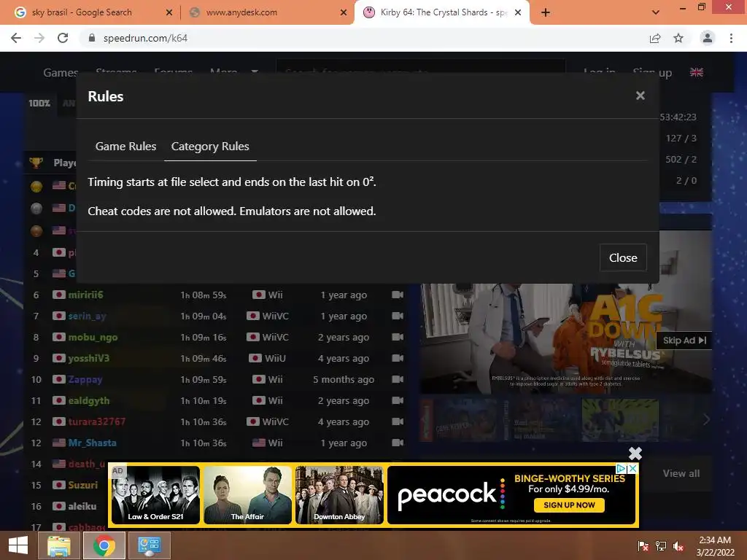Open ealdgyth's player profile
Image resolution: width=747 pixels, height=560 pixels.
coord(88,400)
